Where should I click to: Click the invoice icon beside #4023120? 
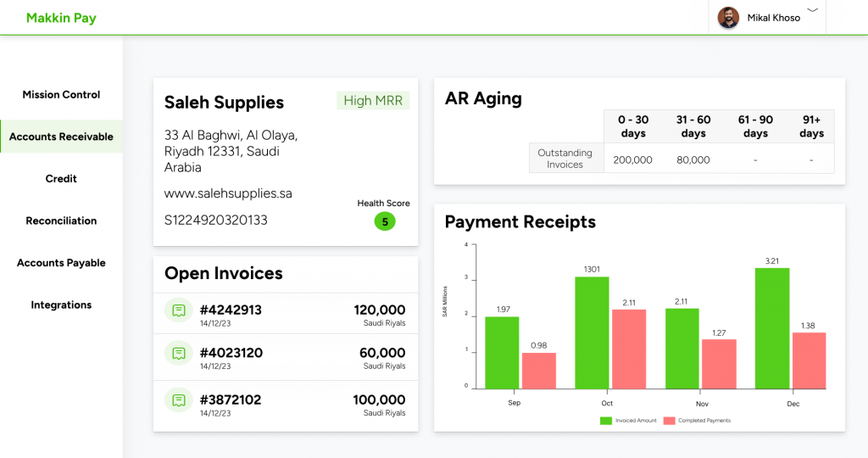coord(179,353)
